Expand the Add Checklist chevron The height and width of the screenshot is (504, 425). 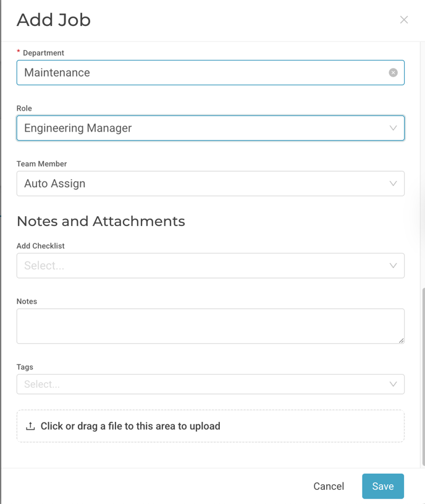(x=393, y=266)
